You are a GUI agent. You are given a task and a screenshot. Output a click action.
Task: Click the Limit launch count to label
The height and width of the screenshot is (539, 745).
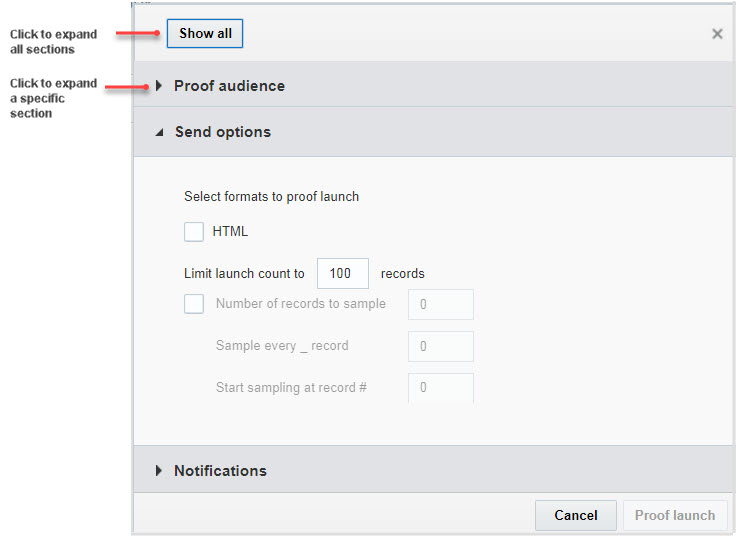coord(244,273)
